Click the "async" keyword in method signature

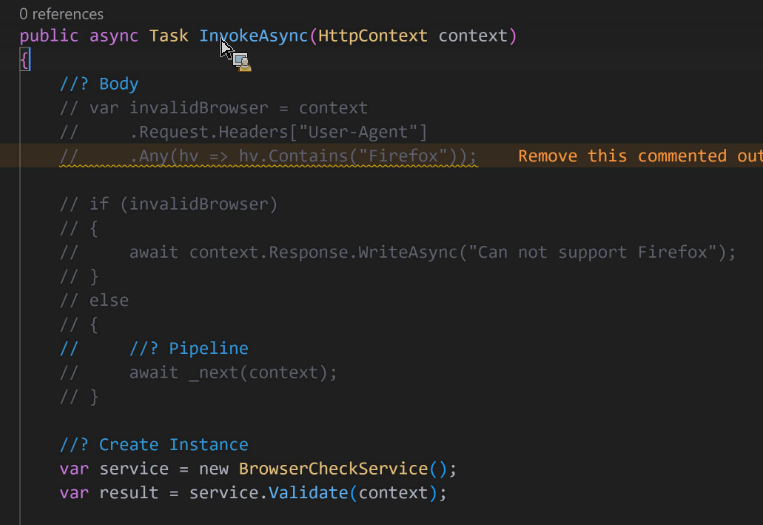tap(114, 36)
